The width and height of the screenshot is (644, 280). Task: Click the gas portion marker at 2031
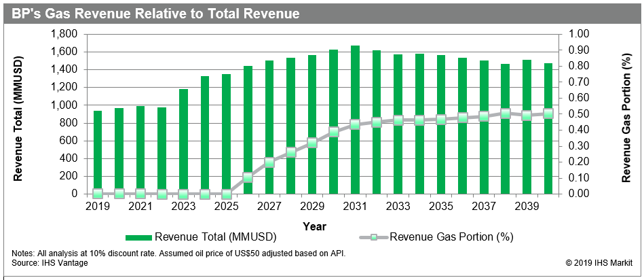(x=355, y=124)
